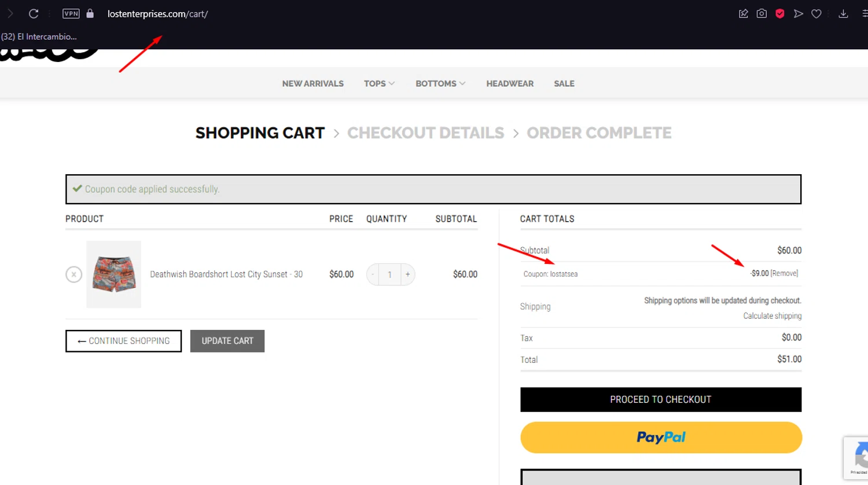Open the Headwear menu item
The image size is (868, 485).
coord(510,83)
